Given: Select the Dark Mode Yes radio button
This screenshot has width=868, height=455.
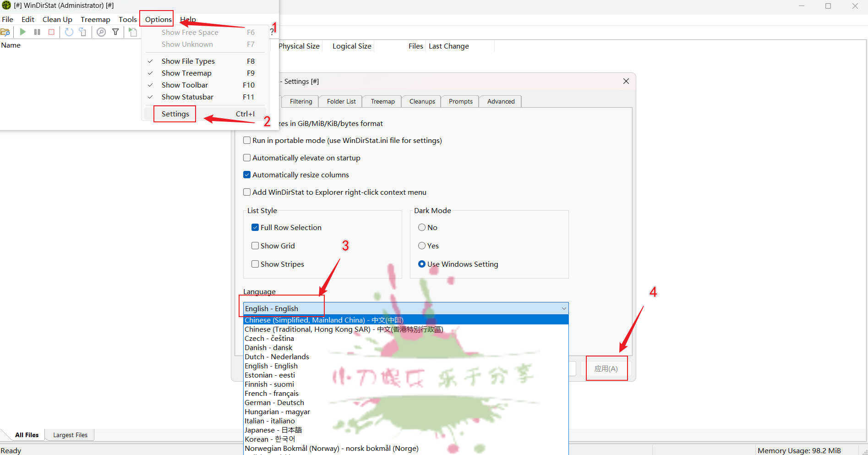Looking at the screenshot, I should pyautogui.click(x=422, y=246).
